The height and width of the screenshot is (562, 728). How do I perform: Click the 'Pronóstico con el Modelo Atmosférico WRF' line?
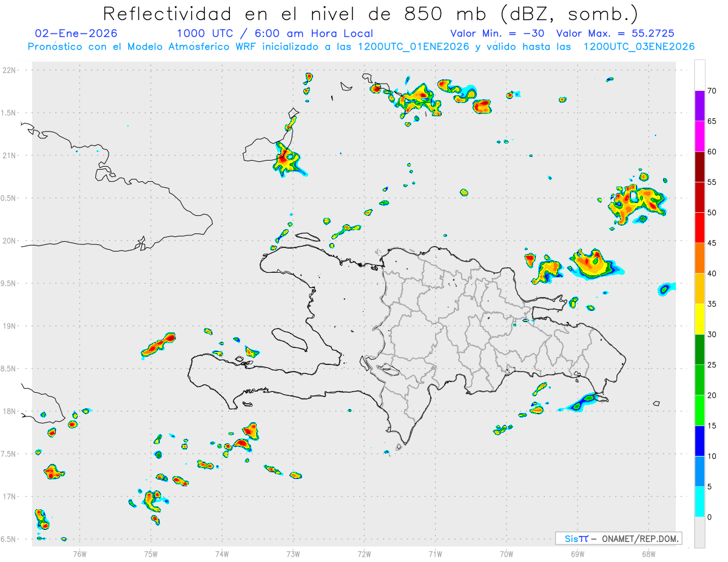362,47
